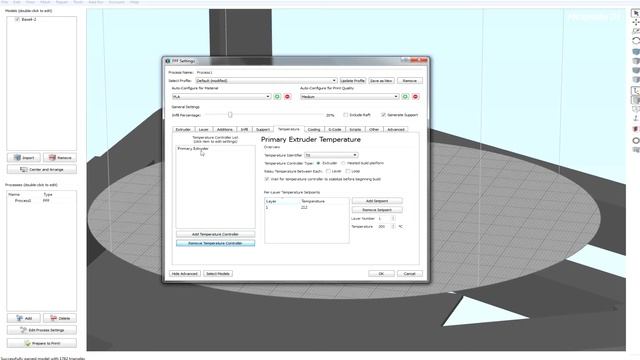Switch to the G-Code tab

(x=335, y=129)
